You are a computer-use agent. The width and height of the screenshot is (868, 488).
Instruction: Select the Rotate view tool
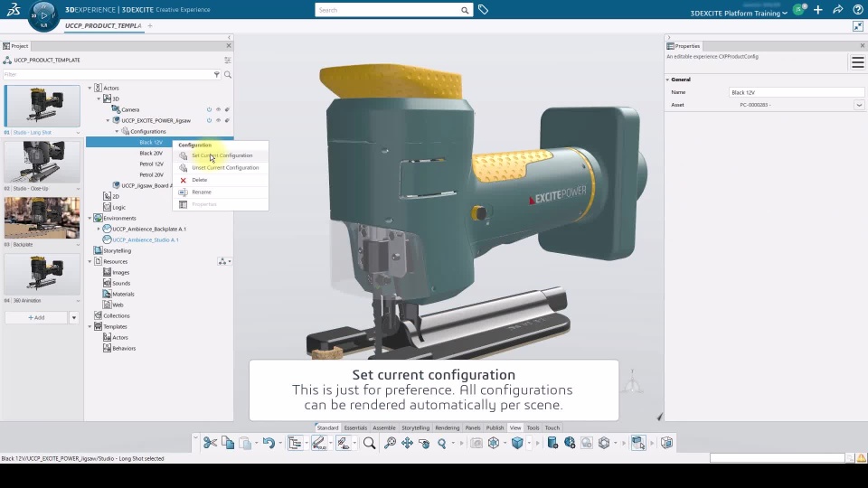424,443
